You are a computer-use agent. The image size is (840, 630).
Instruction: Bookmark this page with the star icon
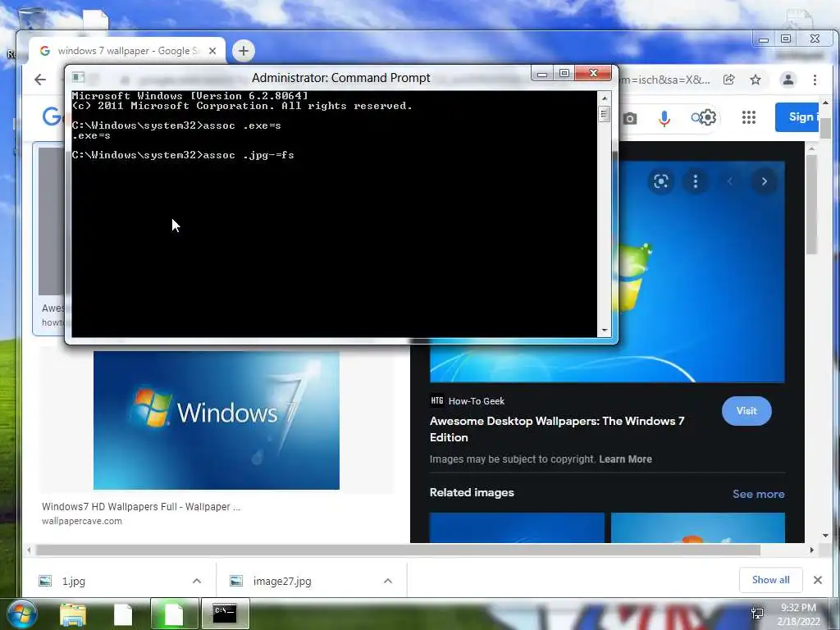[x=756, y=80]
